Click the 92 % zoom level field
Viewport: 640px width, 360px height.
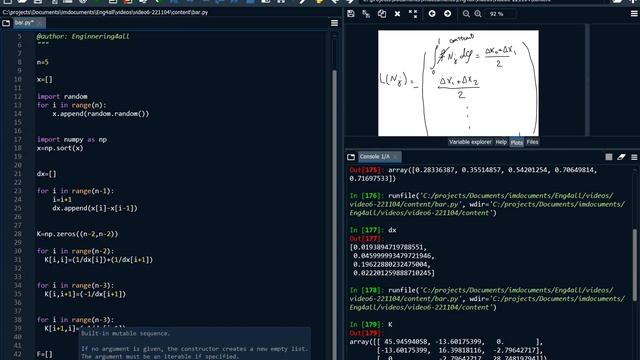(500, 14)
